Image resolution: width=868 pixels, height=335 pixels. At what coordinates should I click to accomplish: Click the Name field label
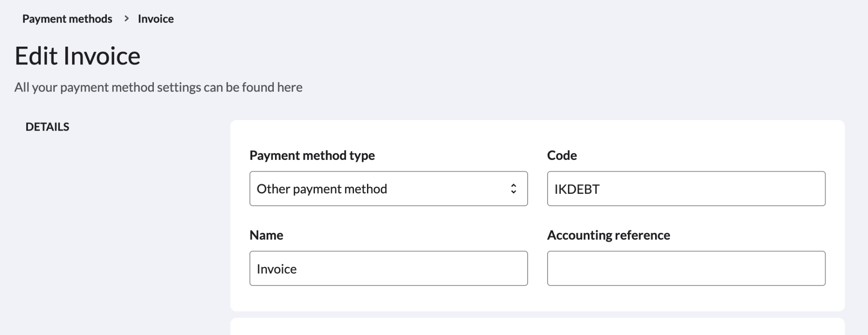266,235
